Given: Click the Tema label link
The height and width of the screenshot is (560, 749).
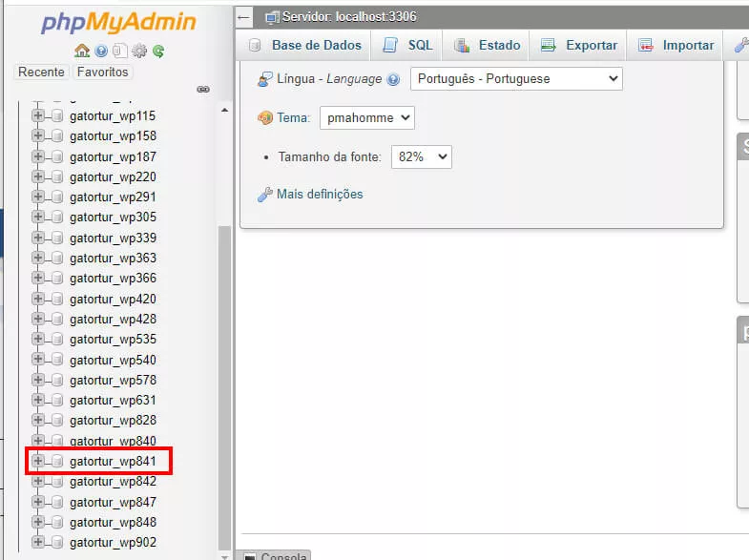Looking at the screenshot, I should tap(293, 118).
